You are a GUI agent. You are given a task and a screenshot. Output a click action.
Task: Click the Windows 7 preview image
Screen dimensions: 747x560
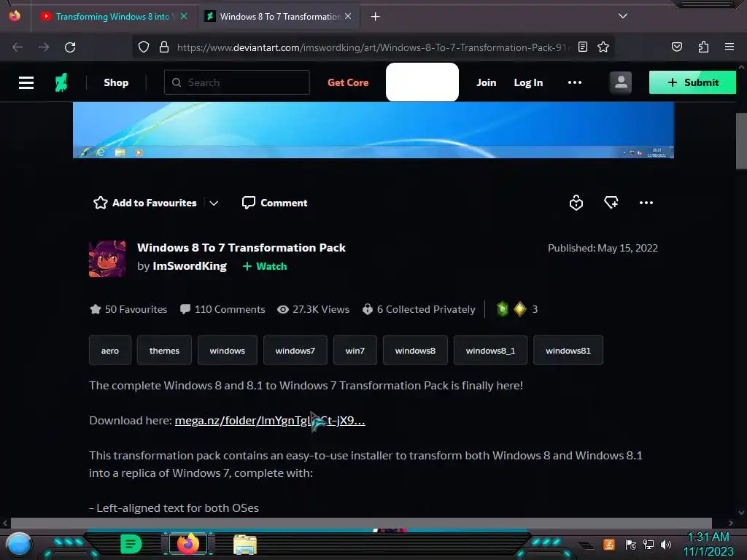coord(373,130)
